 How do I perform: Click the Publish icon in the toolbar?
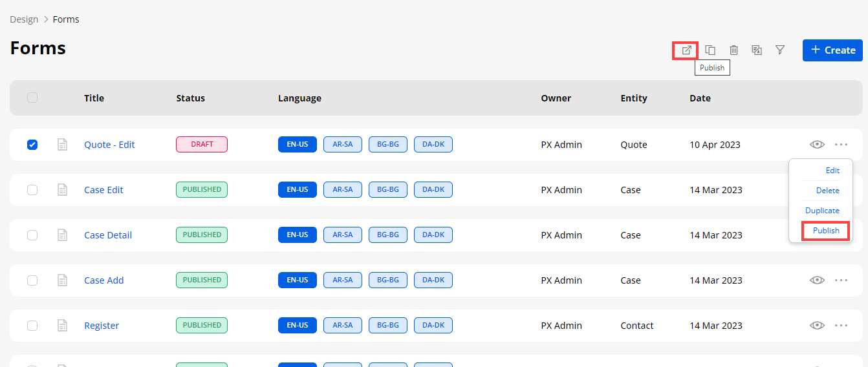[686, 50]
